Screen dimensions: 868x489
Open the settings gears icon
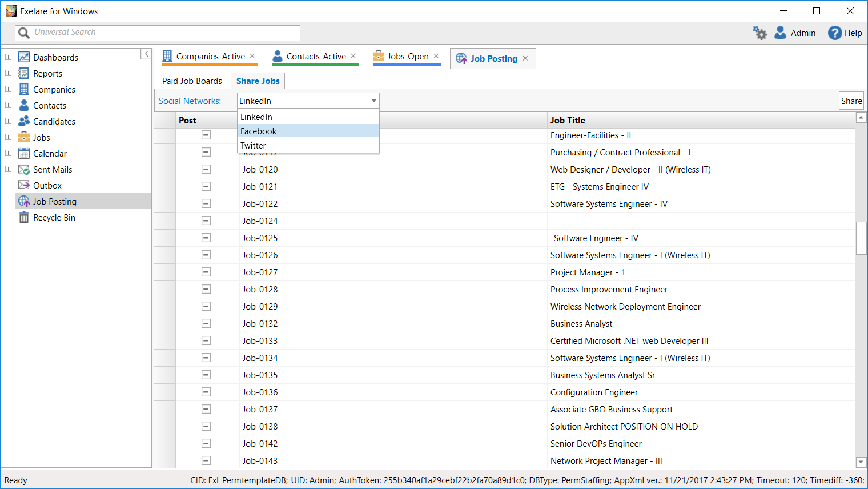(759, 33)
